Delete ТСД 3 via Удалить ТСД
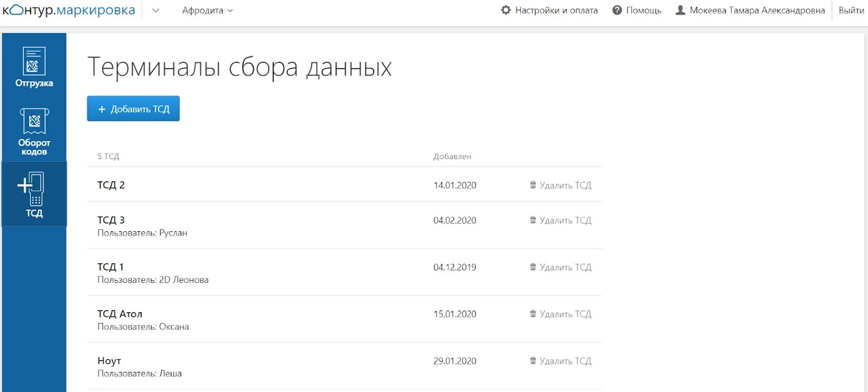868x392 pixels. pyautogui.click(x=560, y=220)
